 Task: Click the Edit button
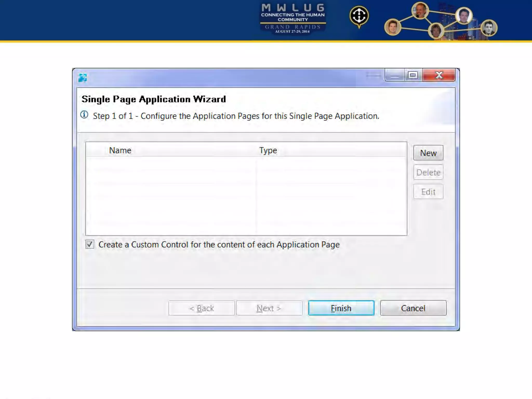click(x=428, y=192)
